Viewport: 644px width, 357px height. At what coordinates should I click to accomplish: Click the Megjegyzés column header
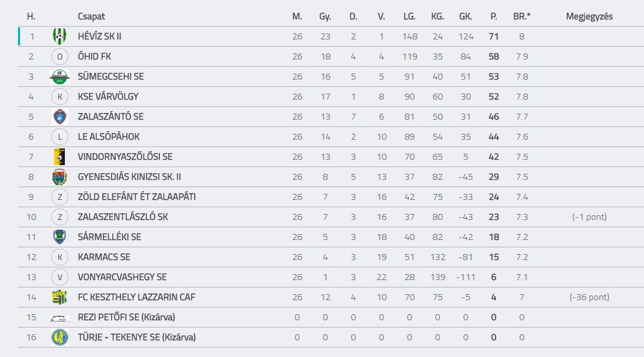pos(589,17)
